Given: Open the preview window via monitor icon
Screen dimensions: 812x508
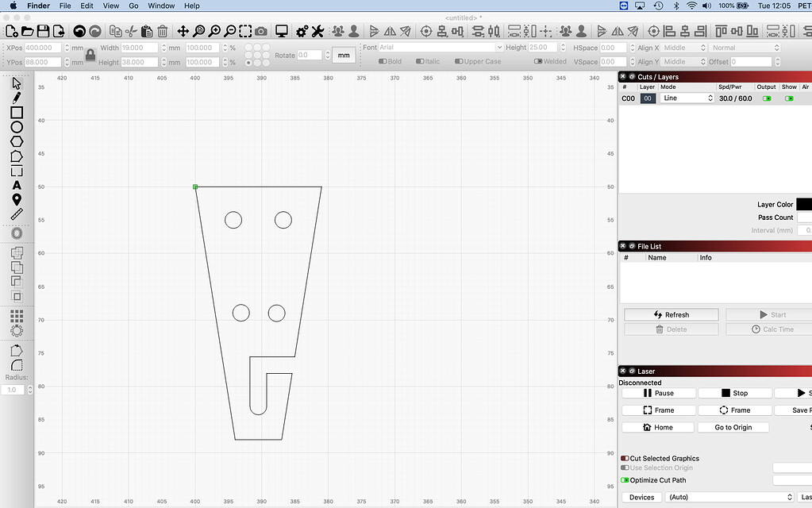Looking at the screenshot, I should point(281,30).
